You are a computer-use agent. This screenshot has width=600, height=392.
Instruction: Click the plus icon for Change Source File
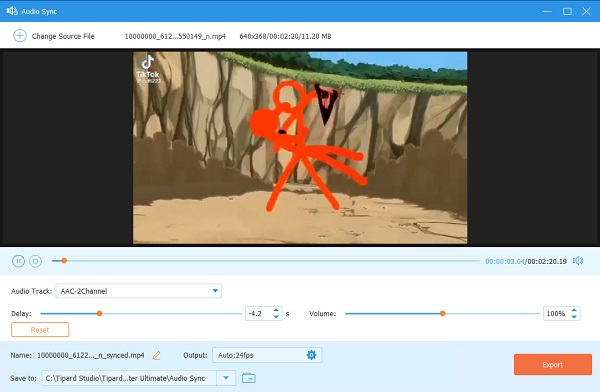[20, 36]
